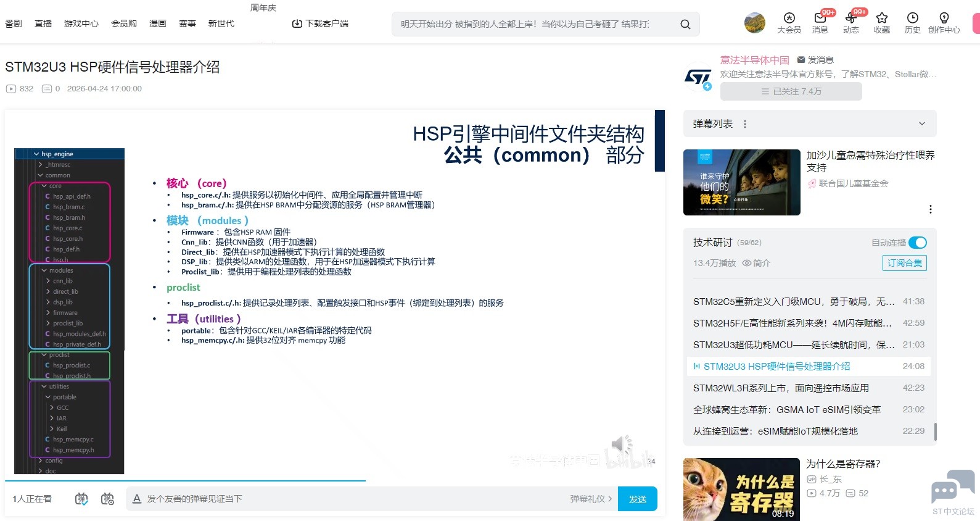Select 'STM32U3 HSP硬件信号处理器介绍' current playlist item
980x521 pixels.
pos(809,367)
